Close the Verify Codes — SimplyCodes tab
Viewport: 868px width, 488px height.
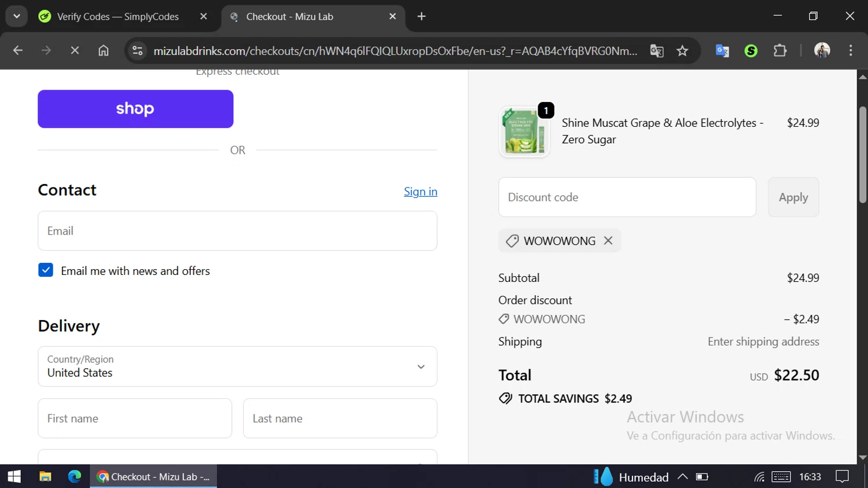coord(203,17)
